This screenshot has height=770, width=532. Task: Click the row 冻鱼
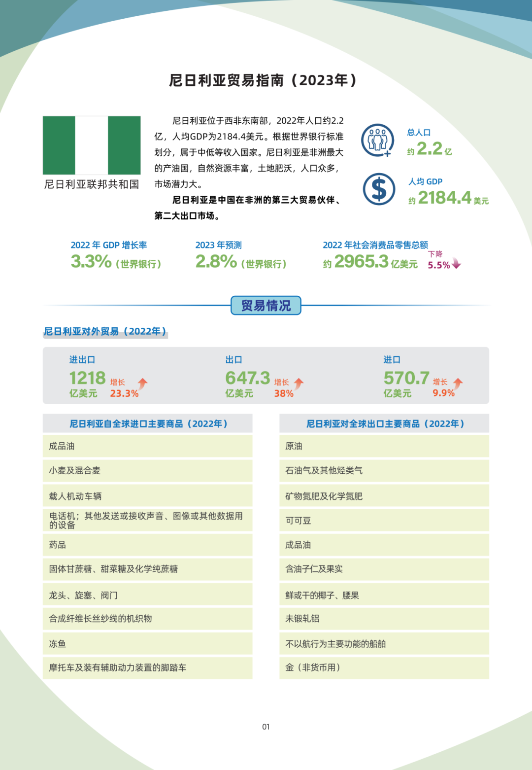(x=148, y=643)
